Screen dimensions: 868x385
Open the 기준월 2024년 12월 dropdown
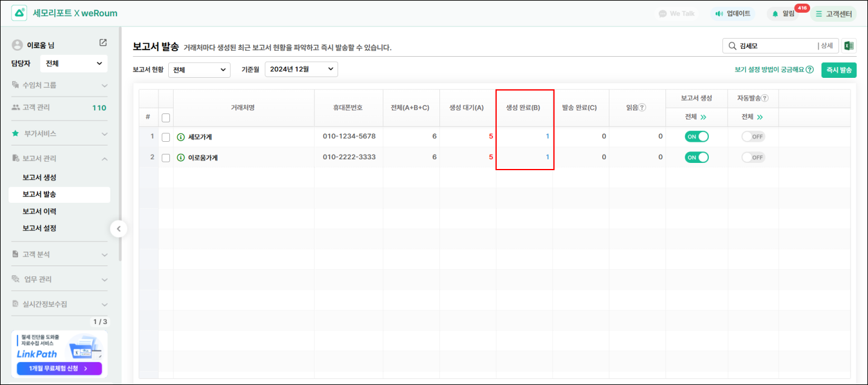tap(301, 69)
